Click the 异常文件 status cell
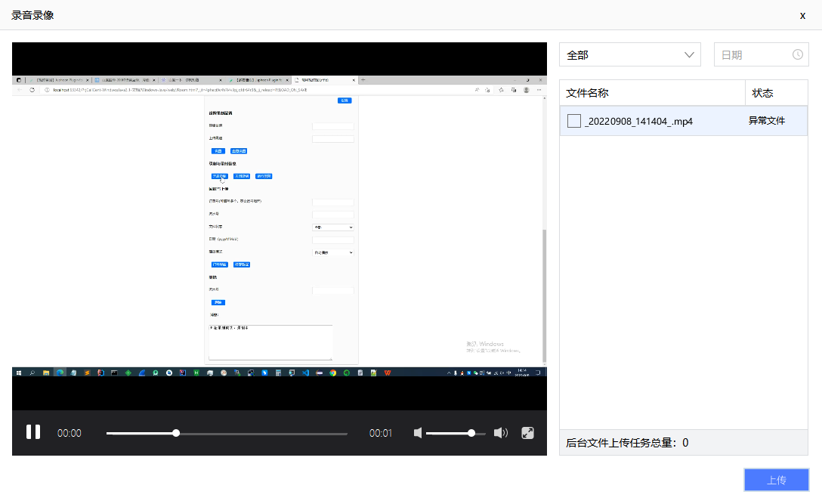Image resolution: width=822 pixels, height=504 pixels. [x=766, y=121]
